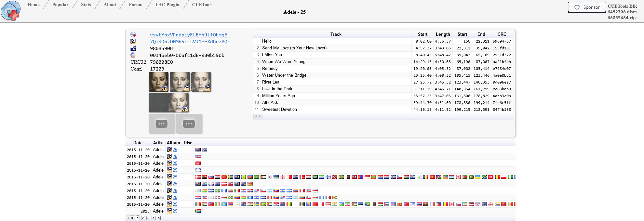Click the Sponsor button
Image resolution: width=644 pixels, height=221 pixels.
[x=587, y=7]
